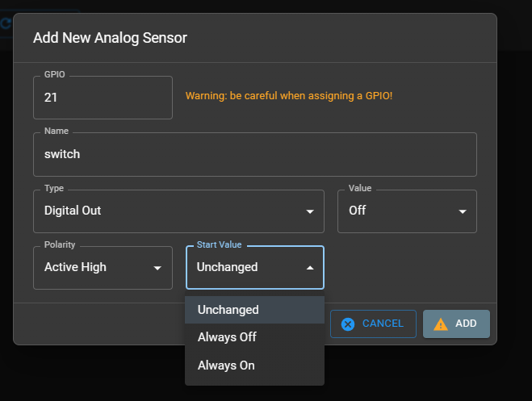Click the warning triangle icon on Add
This screenshot has width=532, height=401.
point(440,324)
